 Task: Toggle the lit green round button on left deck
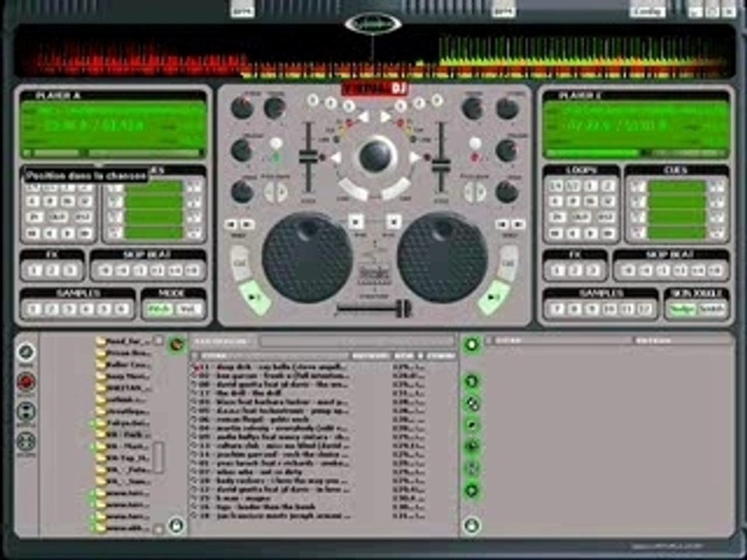click(275, 157)
